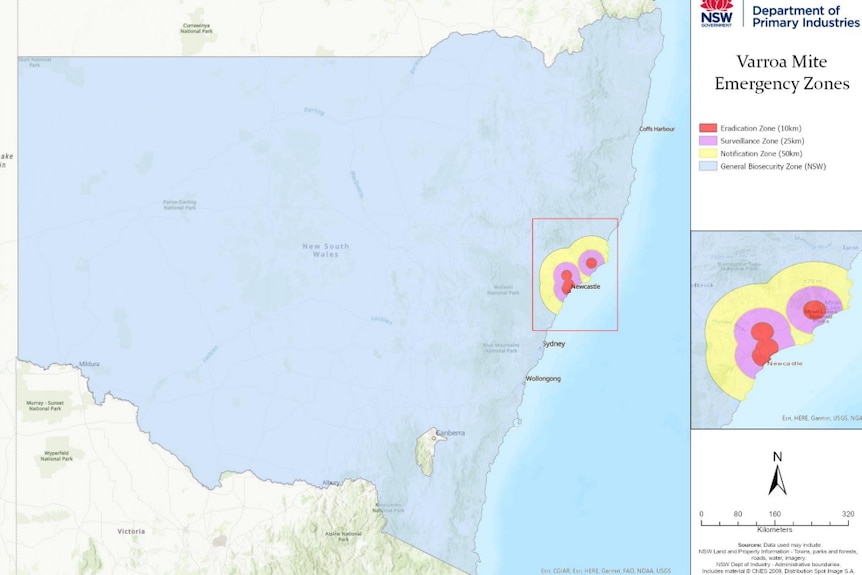Click the Currawinya National Park label
Image resolution: width=862 pixels, height=575 pixels.
(x=196, y=29)
